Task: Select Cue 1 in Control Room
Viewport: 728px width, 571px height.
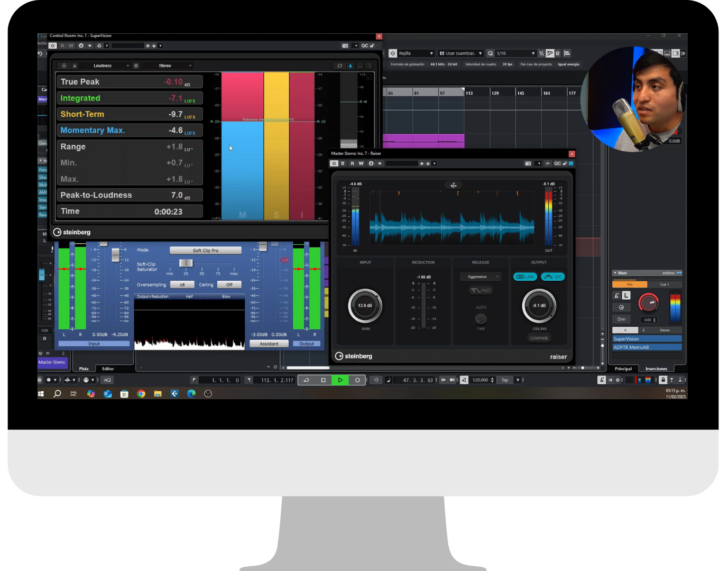Action: click(665, 284)
